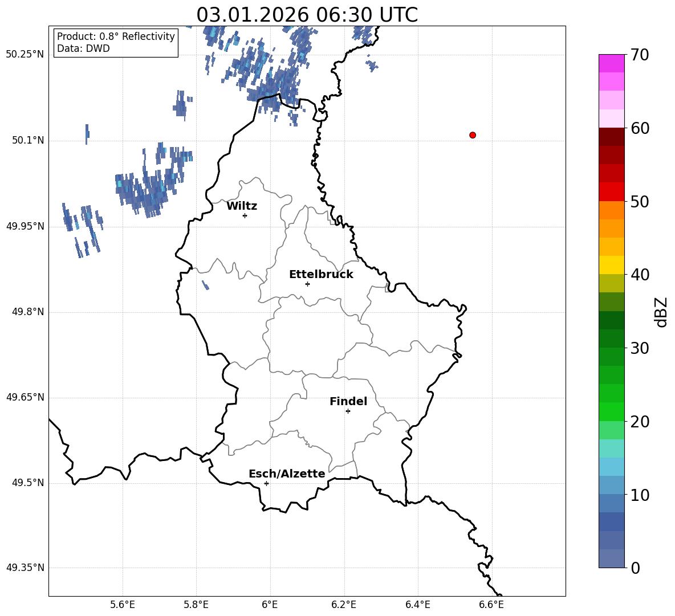
Task: Click the 6.4°E longitude label
Action: [x=417, y=605]
